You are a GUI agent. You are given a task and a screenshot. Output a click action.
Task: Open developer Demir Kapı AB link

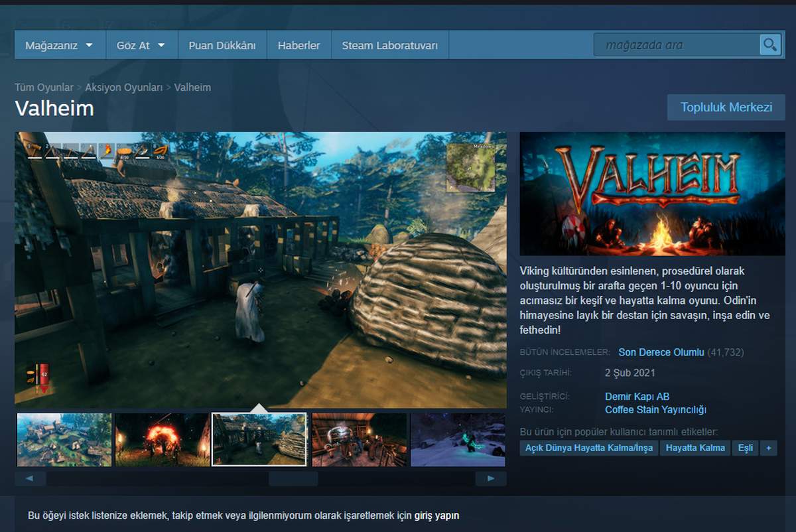637,397
